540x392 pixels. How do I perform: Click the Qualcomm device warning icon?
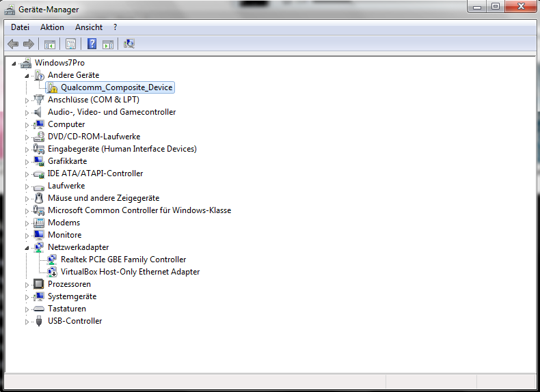point(53,87)
